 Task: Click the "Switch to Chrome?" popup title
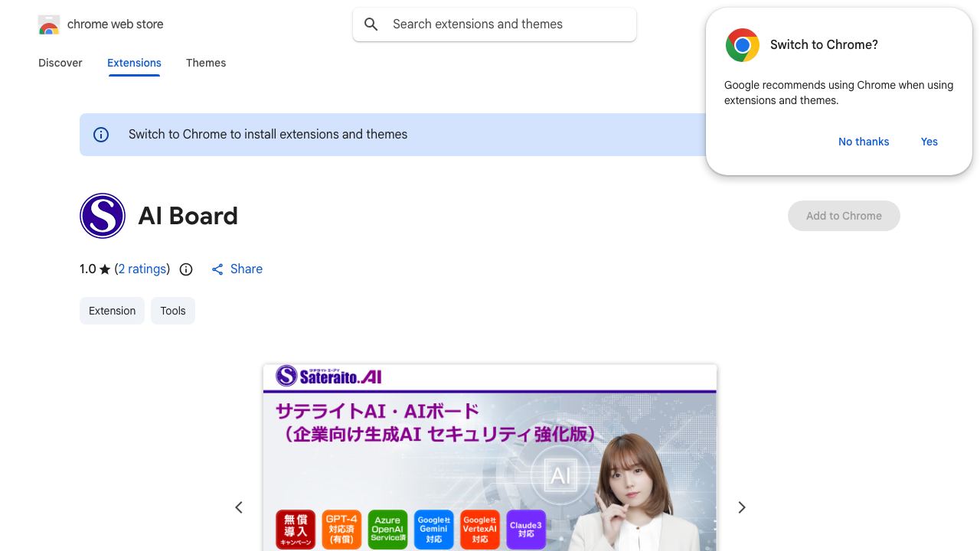[x=824, y=45]
